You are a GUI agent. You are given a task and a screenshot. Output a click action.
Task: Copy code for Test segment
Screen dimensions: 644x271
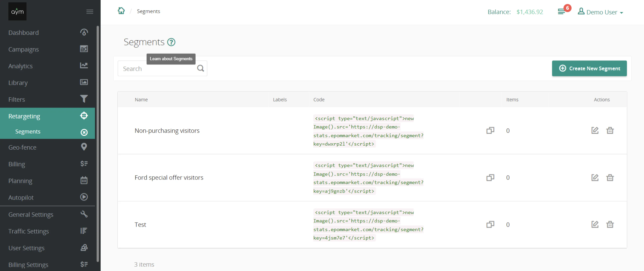coord(490,225)
